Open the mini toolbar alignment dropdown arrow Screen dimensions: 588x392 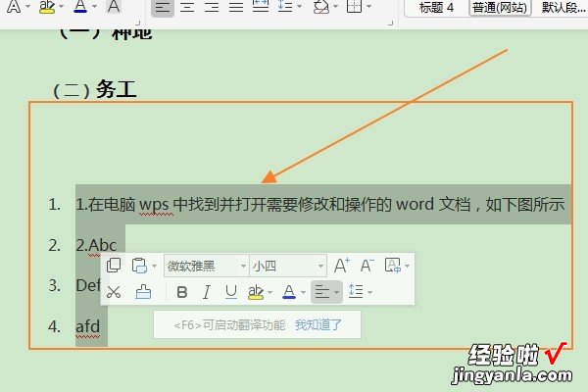pos(337,292)
